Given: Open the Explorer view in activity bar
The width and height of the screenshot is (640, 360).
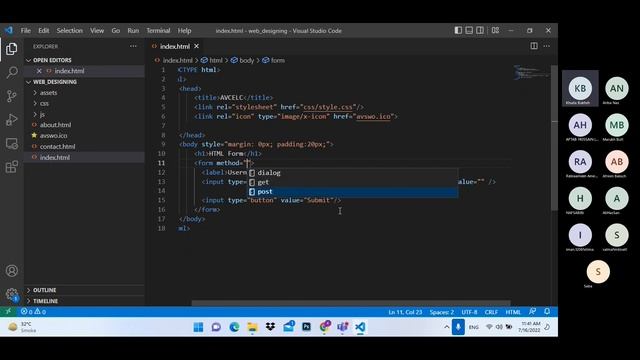Looking at the screenshot, I should tap(11, 49).
